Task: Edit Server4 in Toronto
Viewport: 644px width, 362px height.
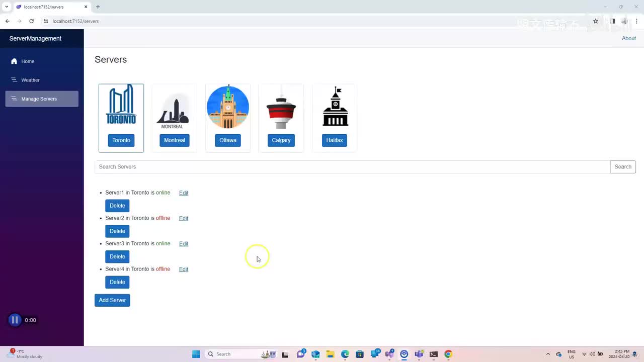Action: click(x=184, y=269)
